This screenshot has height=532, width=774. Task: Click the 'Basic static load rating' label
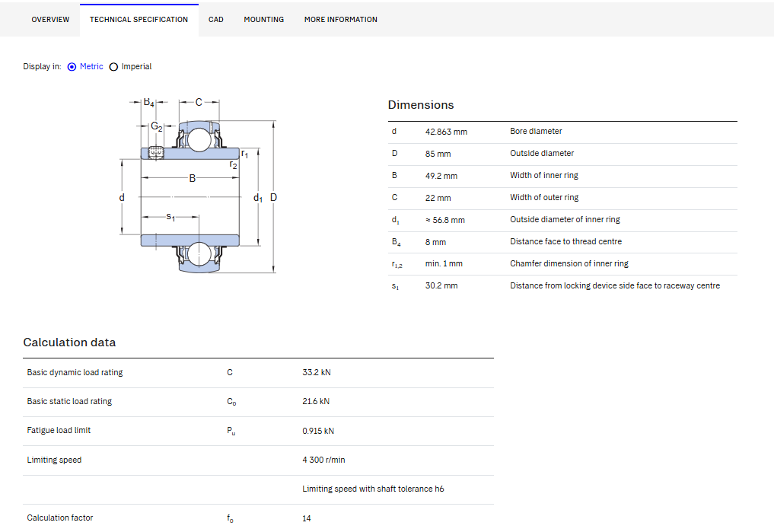point(69,402)
